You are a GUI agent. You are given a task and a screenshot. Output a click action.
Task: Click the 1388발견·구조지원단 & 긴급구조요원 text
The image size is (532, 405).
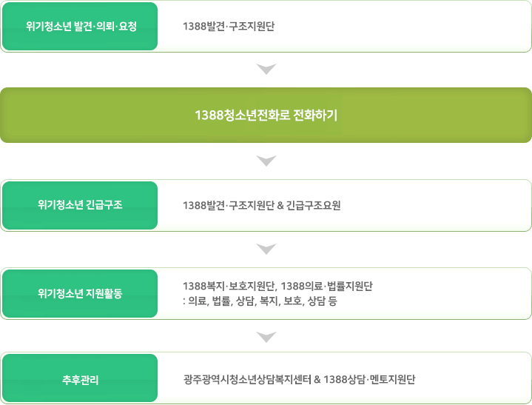[x=262, y=205]
